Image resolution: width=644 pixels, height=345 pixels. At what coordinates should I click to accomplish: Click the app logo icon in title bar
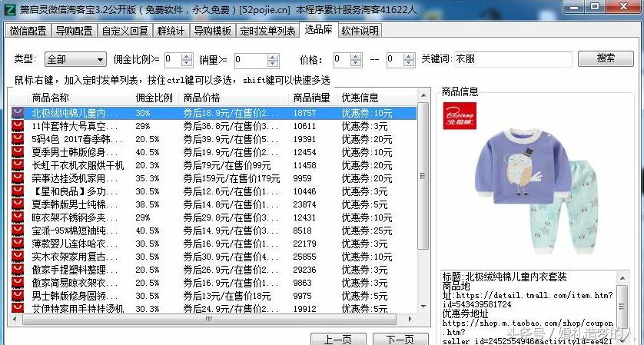9,10
